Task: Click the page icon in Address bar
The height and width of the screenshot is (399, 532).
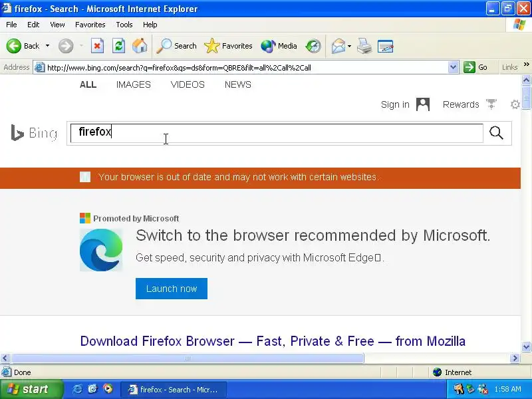Action: tap(40, 68)
